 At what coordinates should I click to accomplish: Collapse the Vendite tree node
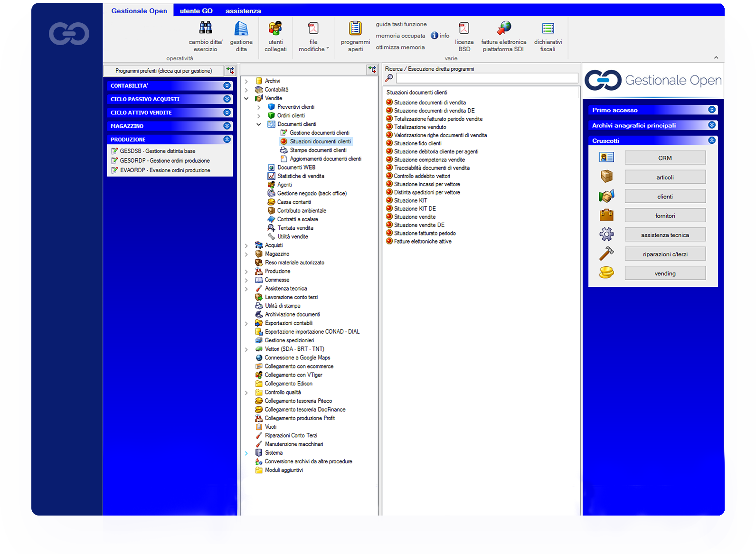pos(246,98)
